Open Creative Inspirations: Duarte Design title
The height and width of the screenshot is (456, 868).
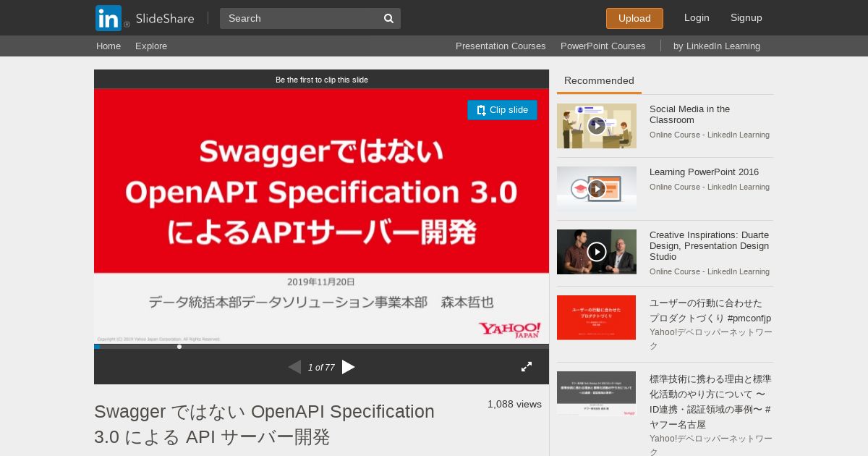(x=710, y=246)
